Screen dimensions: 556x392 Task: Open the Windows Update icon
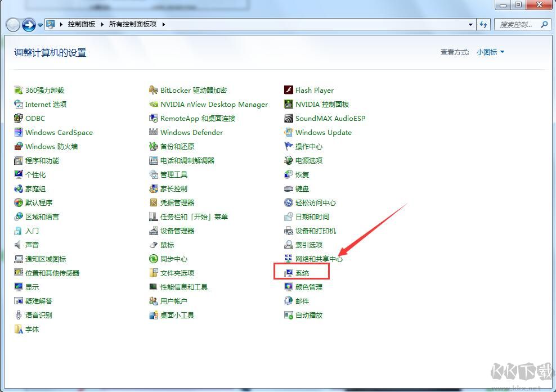289,132
